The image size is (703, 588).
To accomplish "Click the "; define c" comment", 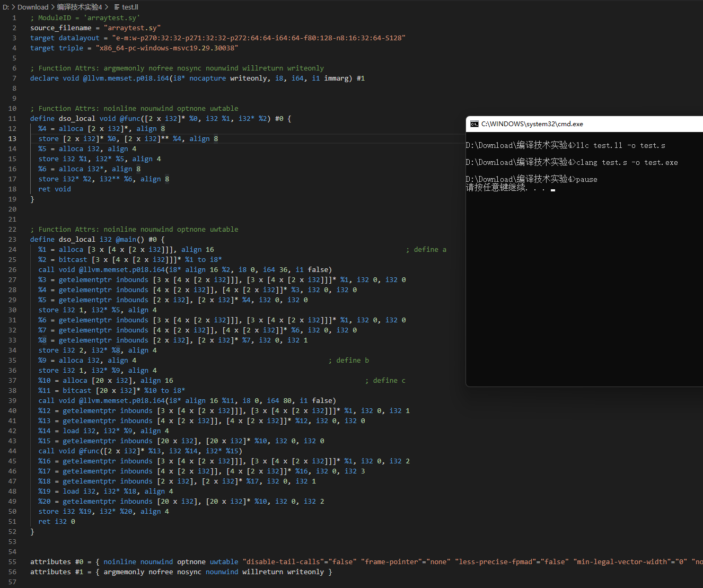I will [x=385, y=380].
